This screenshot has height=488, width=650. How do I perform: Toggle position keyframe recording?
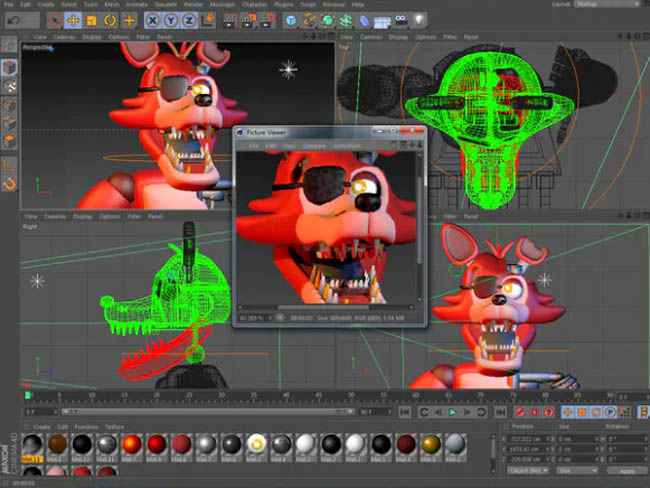[x=567, y=412]
